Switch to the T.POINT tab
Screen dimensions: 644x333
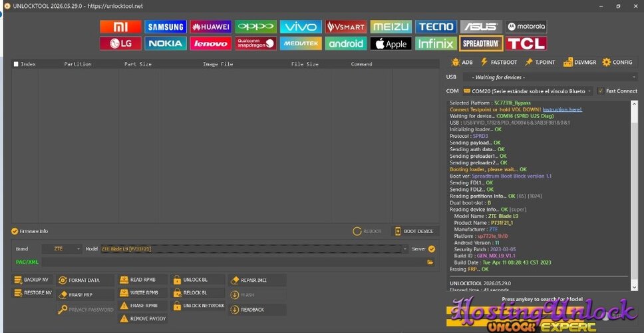(540, 62)
